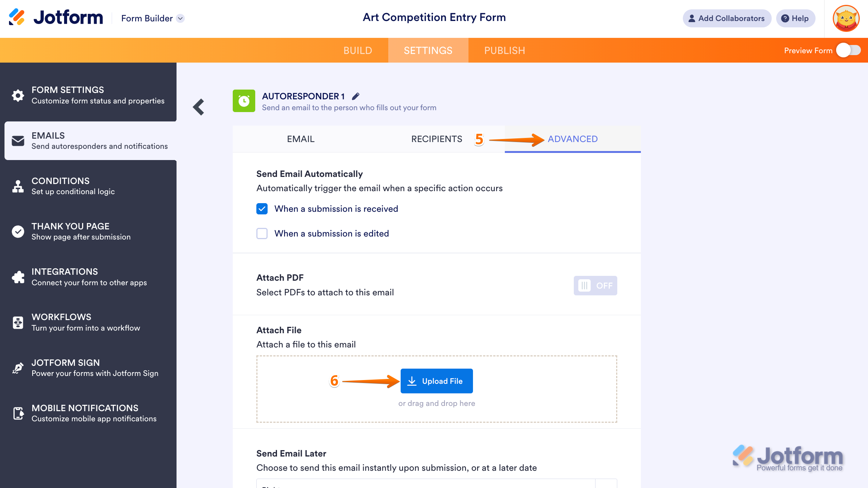868x488 pixels.
Task: Open the user avatar profile picture
Action: coord(846,18)
